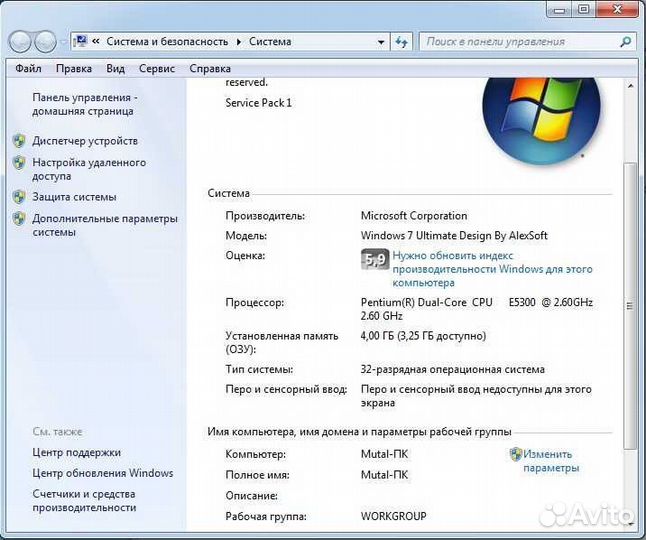This screenshot has width=646, height=540.
Task: Click the vertical scrollbar thumb
Action: (x=630, y=306)
